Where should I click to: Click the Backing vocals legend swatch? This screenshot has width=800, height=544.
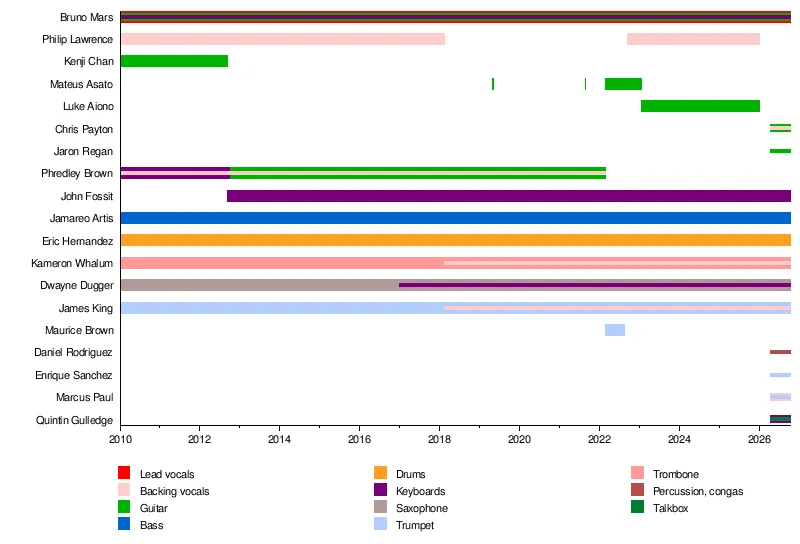tap(124, 490)
